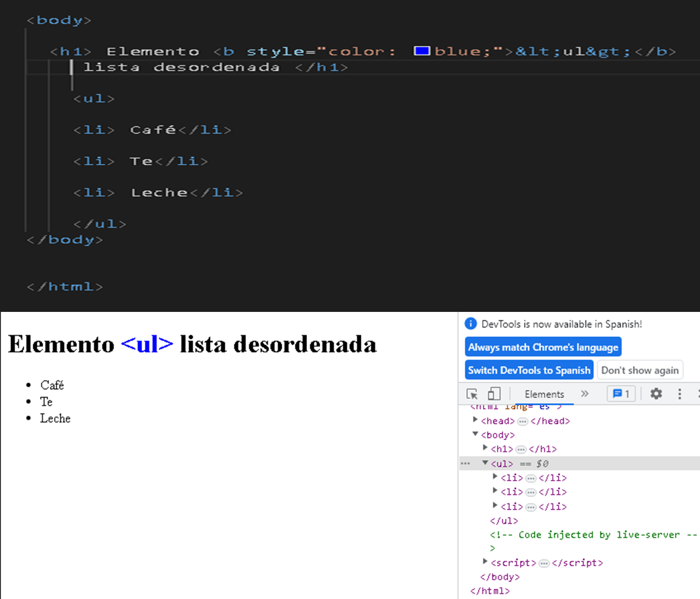The image size is (700, 599).
Task: Open the issues counter showing 1
Action: point(621,394)
